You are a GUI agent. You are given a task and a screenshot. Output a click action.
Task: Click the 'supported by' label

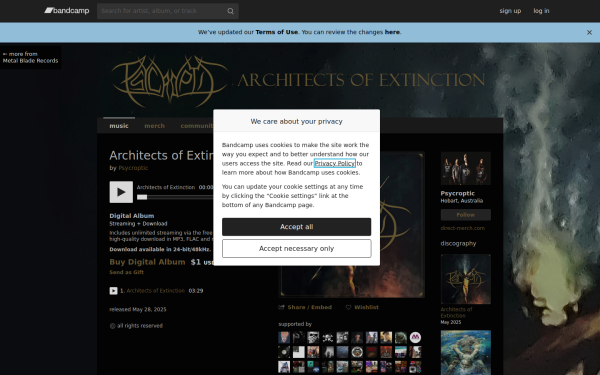click(295, 324)
